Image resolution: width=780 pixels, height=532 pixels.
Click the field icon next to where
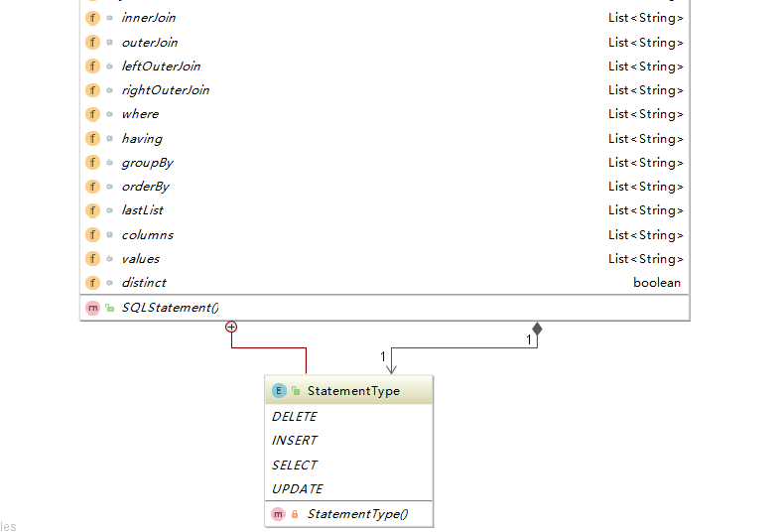coord(93,114)
